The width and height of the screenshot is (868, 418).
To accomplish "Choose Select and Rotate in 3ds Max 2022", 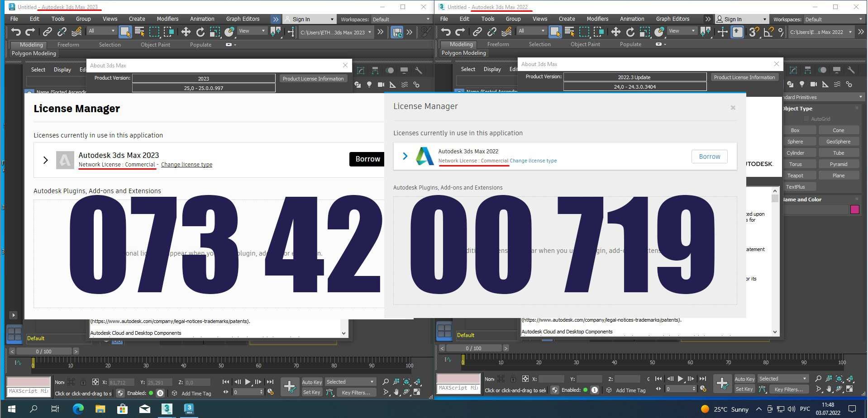I will point(630,32).
